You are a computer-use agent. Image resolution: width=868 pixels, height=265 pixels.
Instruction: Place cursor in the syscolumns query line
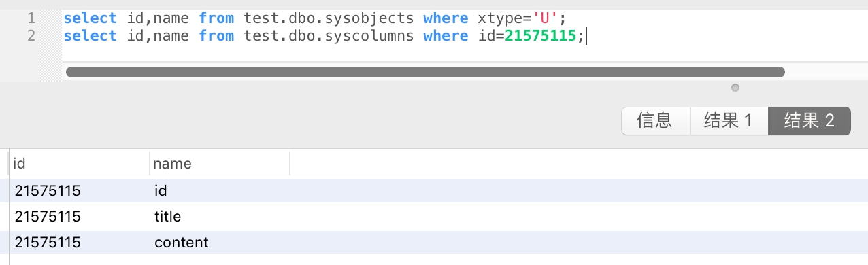[324, 36]
